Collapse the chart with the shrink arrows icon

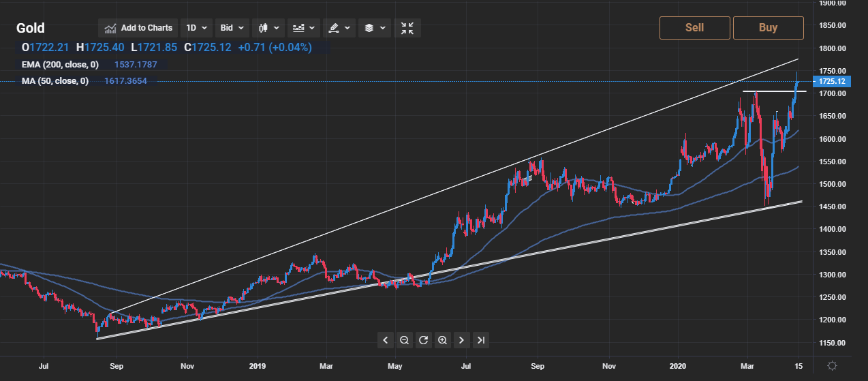pos(407,28)
